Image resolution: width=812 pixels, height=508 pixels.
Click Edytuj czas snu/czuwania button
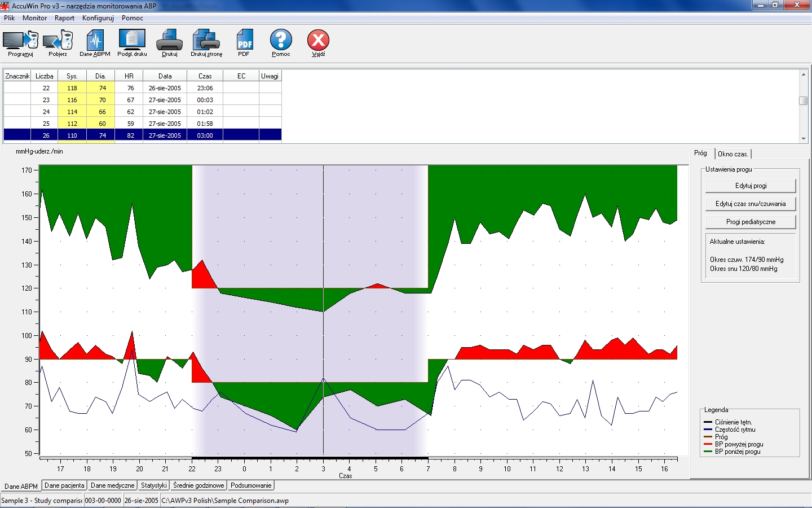pos(750,204)
